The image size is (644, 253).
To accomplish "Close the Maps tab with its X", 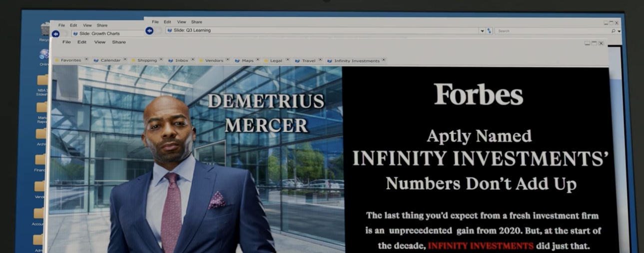I will pyautogui.click(x=258, y=59).
